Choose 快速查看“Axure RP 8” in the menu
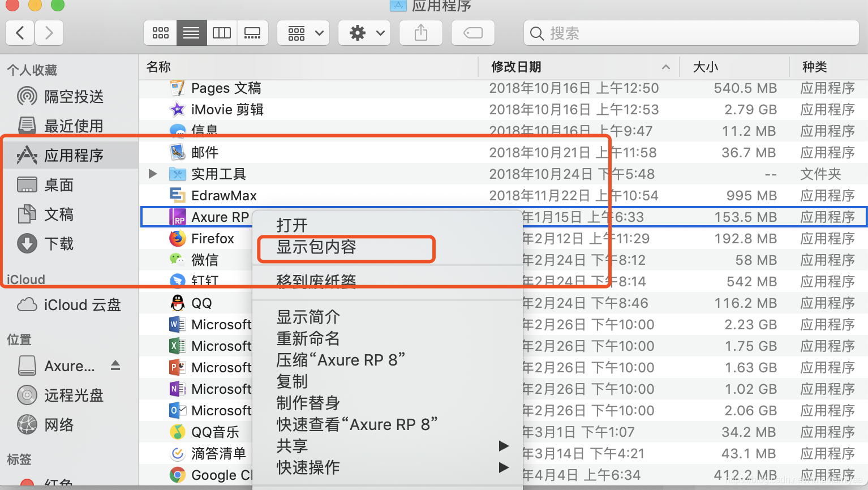This screenshot has height=490, width=868. click(388, 425)
